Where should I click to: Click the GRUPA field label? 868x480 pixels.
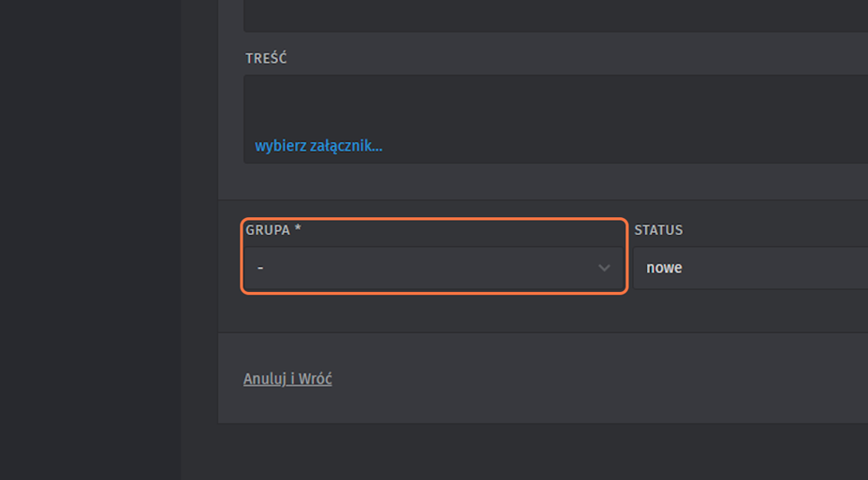tap(268, 229)
